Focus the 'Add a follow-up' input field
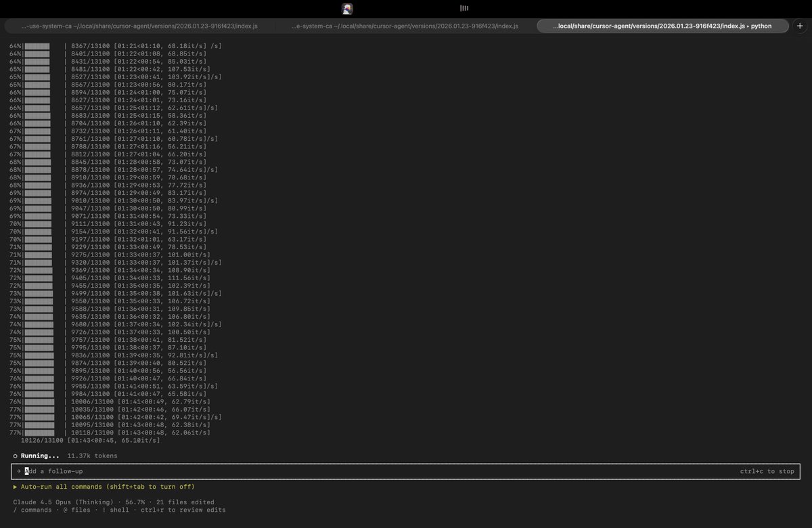 406,471
